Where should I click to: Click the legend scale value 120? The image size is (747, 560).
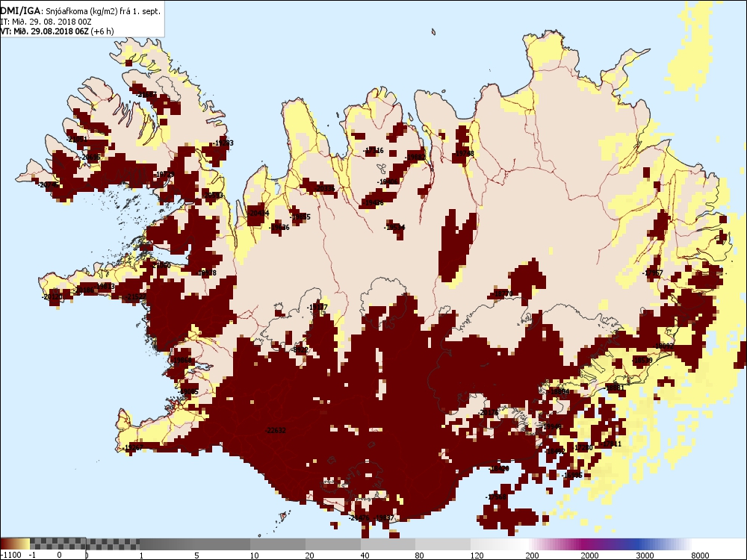click(x=477, y=556)
